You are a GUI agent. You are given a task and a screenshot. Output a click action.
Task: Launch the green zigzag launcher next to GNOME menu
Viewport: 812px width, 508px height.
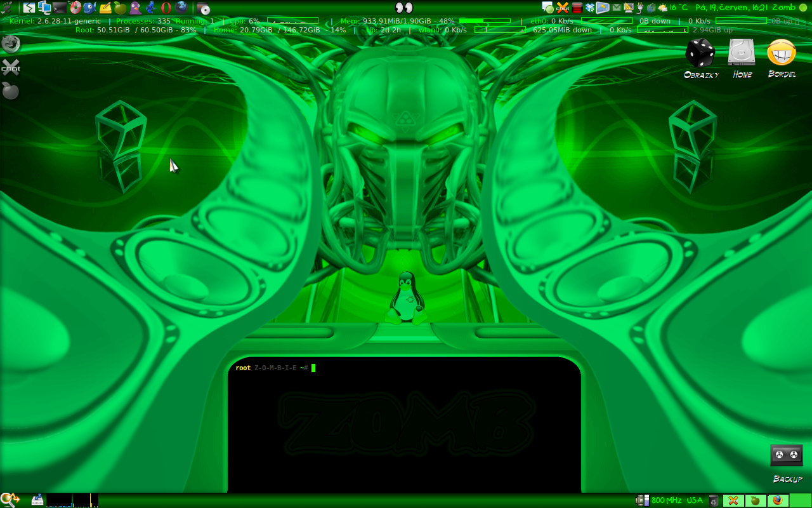coord(29,8)
